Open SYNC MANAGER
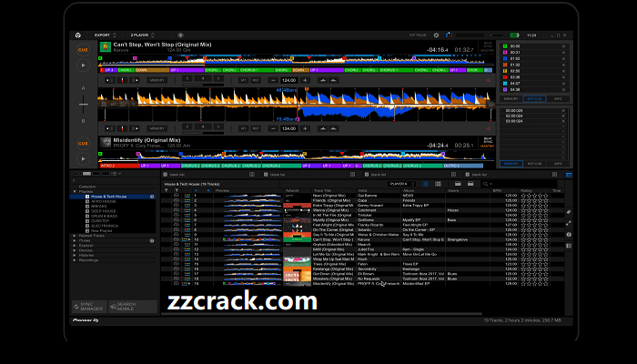637x364 pixels. pos(90,307)
